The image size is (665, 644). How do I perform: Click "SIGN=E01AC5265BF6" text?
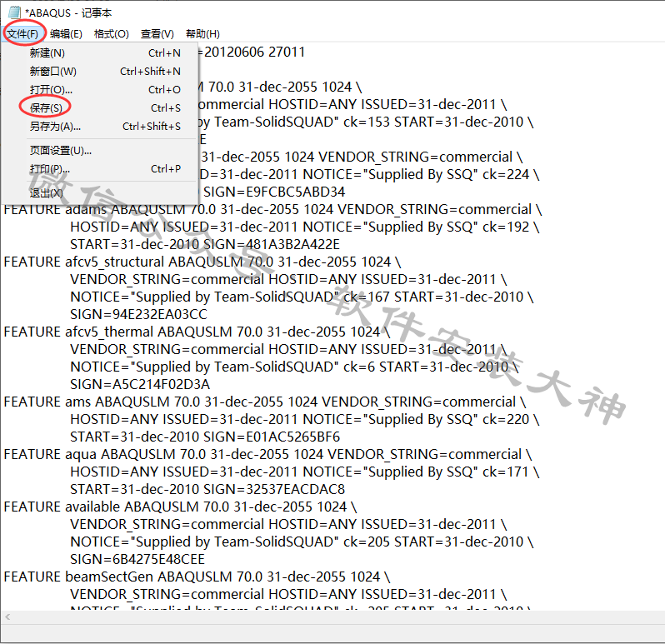pyautogui.click(x=272, y=437)
